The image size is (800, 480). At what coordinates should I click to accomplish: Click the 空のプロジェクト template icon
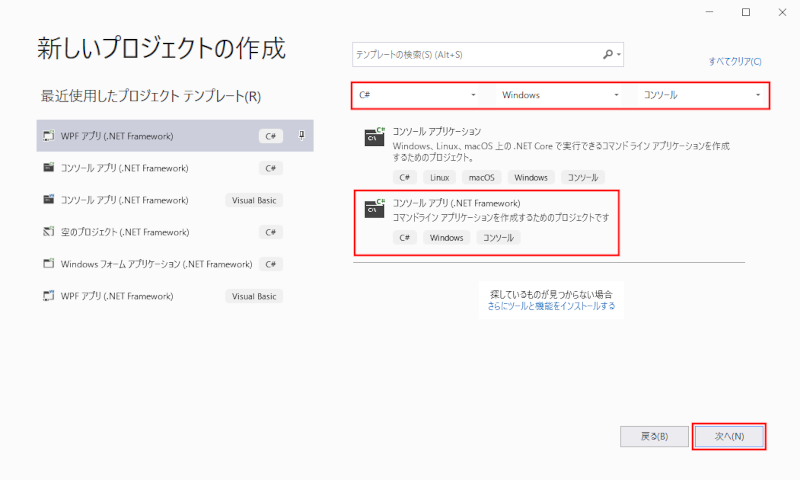click(48, 232)
